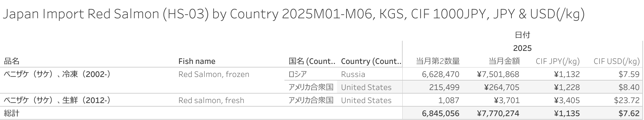The width and height of the screenshot is (644, 120).
Task: Select the Russia country cell
Action: click(353, 74)
